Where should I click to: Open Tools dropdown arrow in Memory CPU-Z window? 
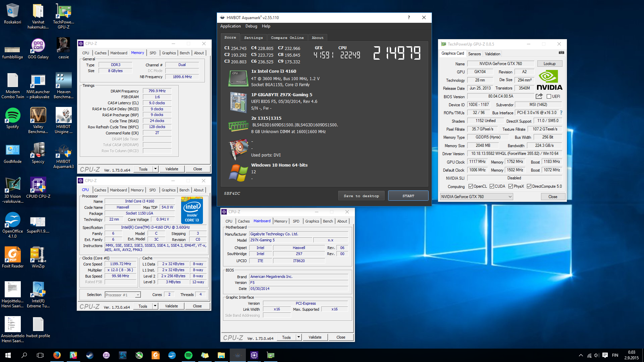pos(155,169)
